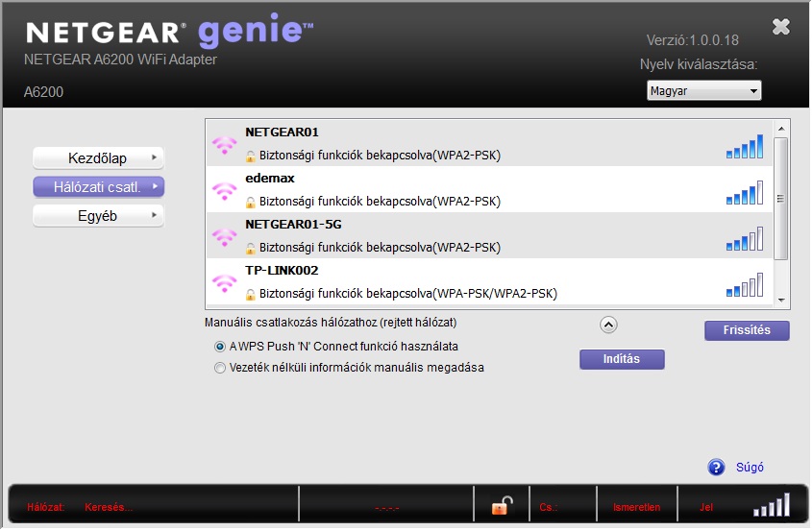The width and height of the screenshot is (812, 530).
Task: Click the WiFi icon beside NETGEAR01
Action: click(x=224, y=145)
